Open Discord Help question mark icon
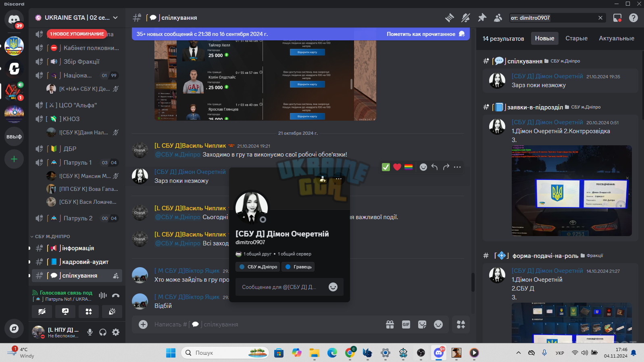 point(634,18)
